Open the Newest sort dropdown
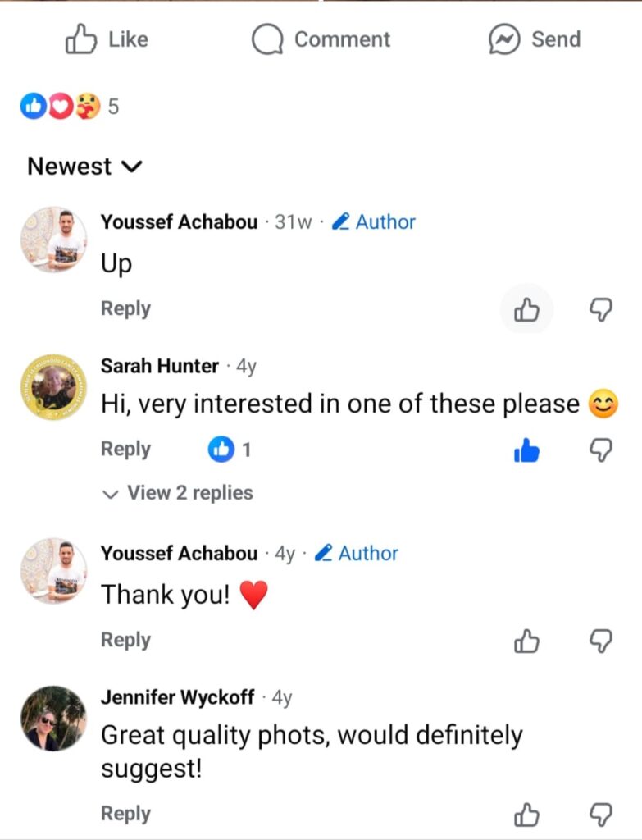 point(84,167)
